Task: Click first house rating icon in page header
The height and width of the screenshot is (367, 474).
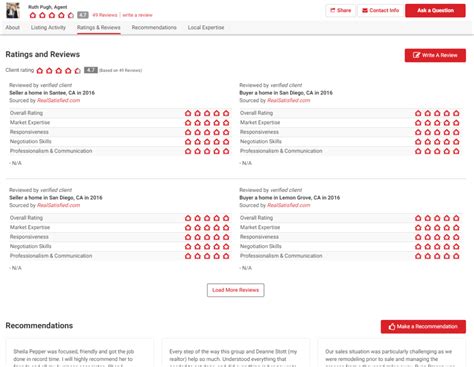Action: click(x=33, y=15)
